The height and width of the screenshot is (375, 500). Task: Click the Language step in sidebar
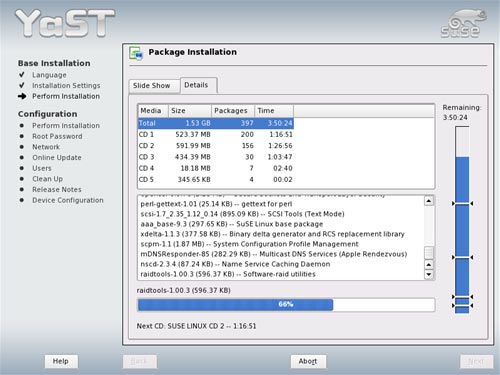coord(49,75)
